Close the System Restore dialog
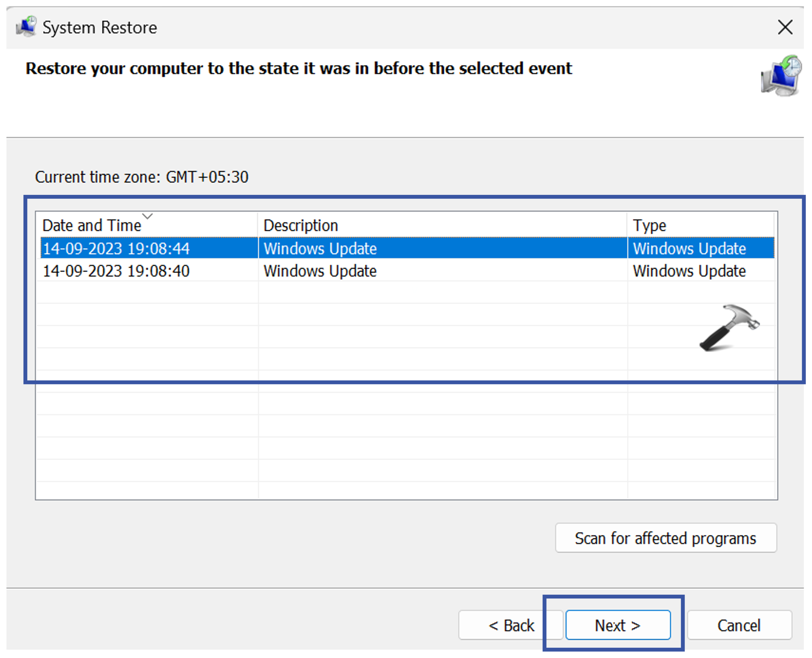This screenshot has width=812, height=658. [x=785, y=27]
